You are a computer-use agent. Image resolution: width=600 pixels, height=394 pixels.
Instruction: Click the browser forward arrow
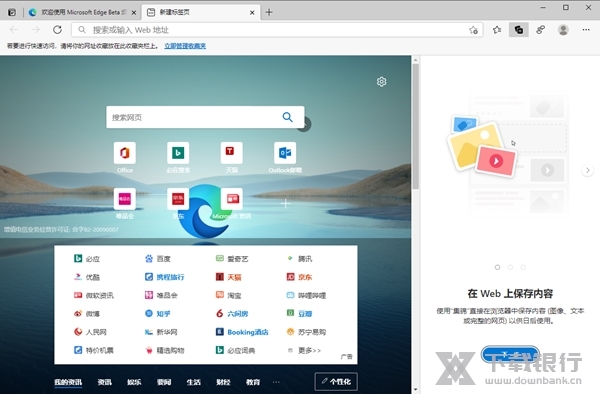36,30
